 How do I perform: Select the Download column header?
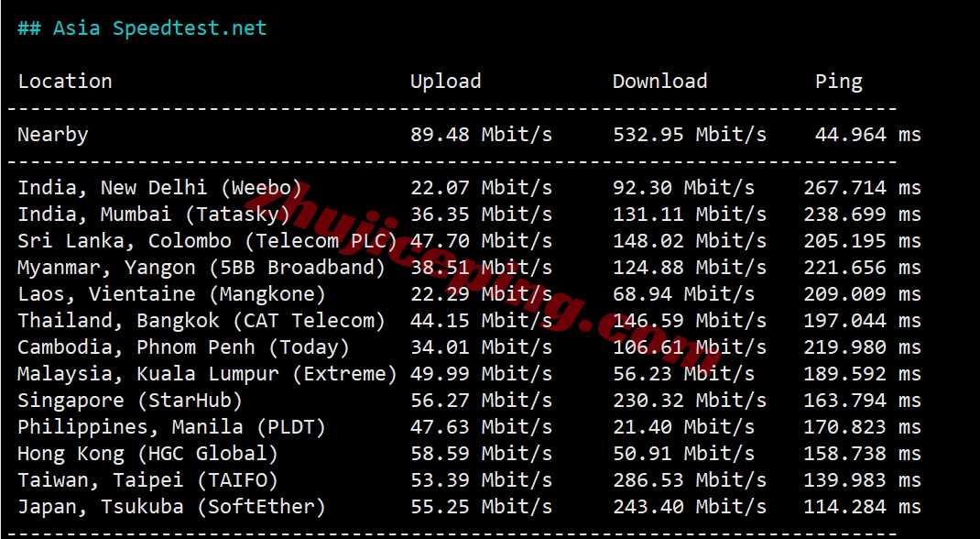(660, 82)
